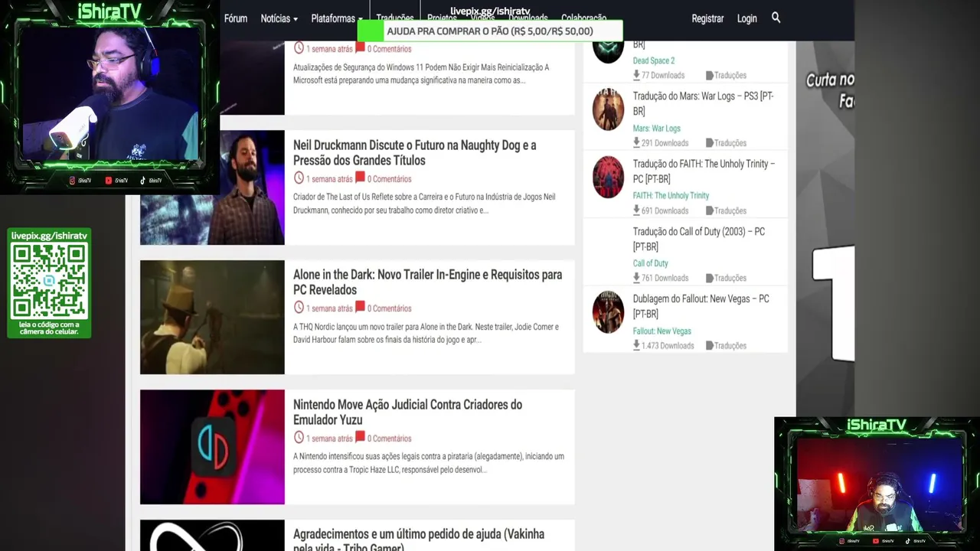Open the site search magnifier icon
The height and width of the screenshot is (551, 980).
click(x=776, y=18)
